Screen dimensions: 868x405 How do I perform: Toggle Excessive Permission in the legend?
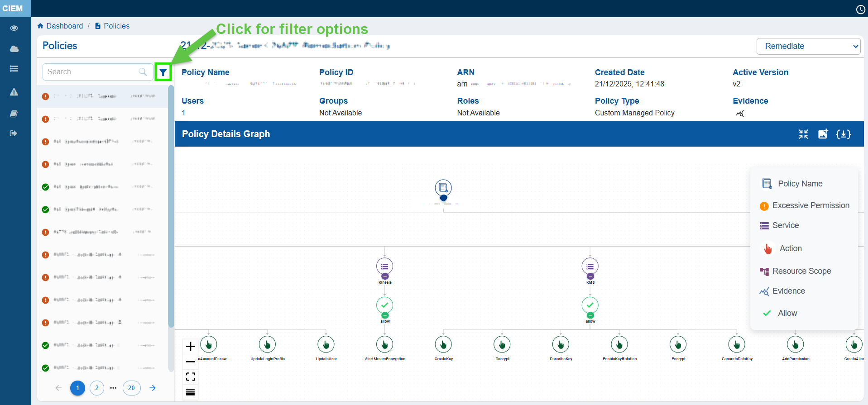point(804,205)
